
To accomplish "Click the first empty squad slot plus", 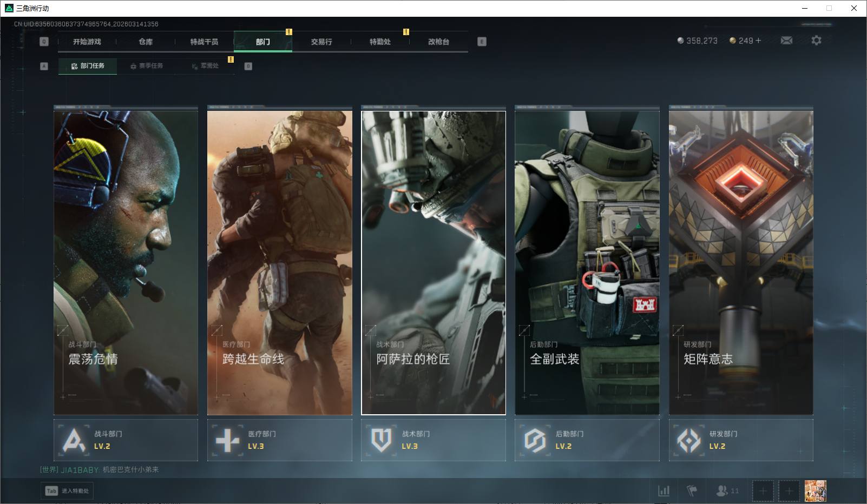I will pyautogui.click(x=763, y=491).
